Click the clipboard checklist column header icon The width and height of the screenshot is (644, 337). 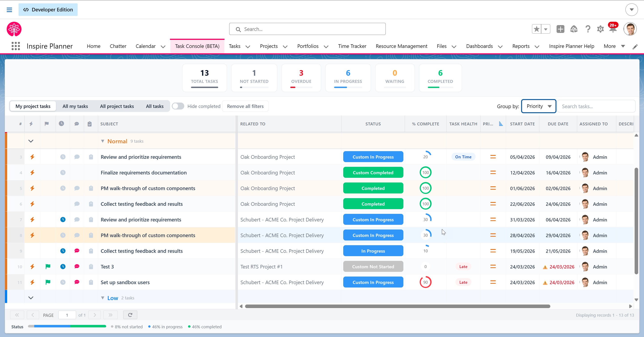(x=89, y=124)
